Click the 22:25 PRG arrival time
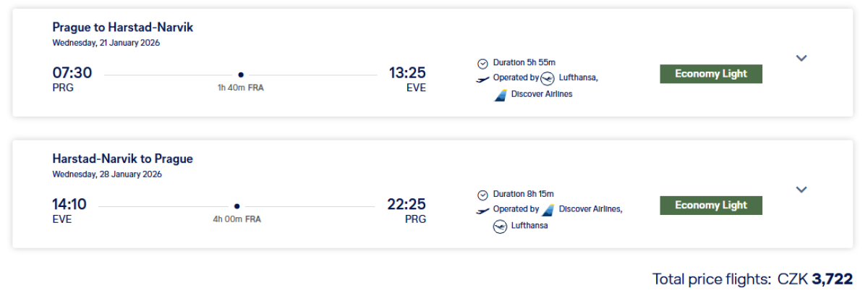The image size is (868, 296). pos(407,204)
